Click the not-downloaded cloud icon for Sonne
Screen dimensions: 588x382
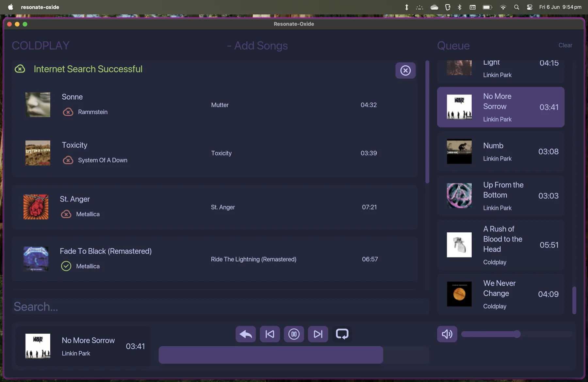68,112
